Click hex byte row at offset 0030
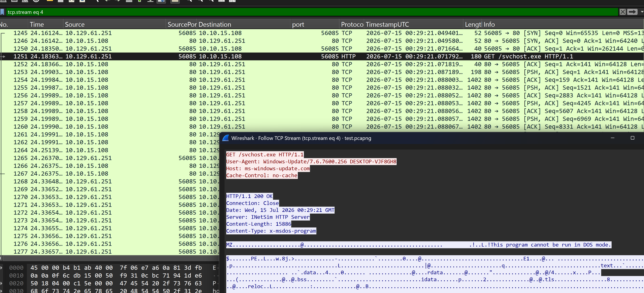The height and width of the screenshot is (293, 644). pos(116,291)
